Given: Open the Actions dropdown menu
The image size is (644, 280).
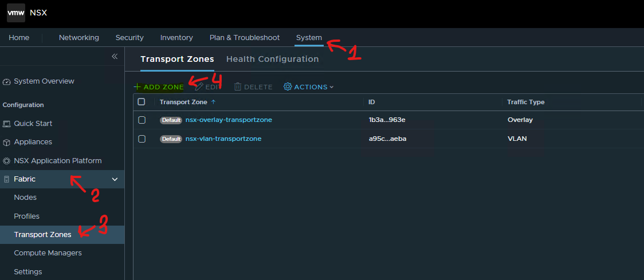Looking at the screenshot, I should [308, 87].
